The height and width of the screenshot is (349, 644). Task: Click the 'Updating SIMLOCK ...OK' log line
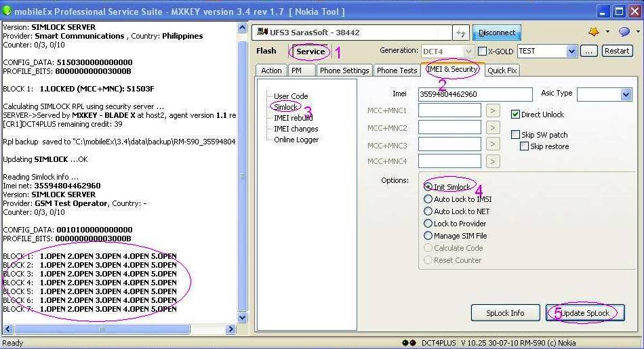point(45,159)
